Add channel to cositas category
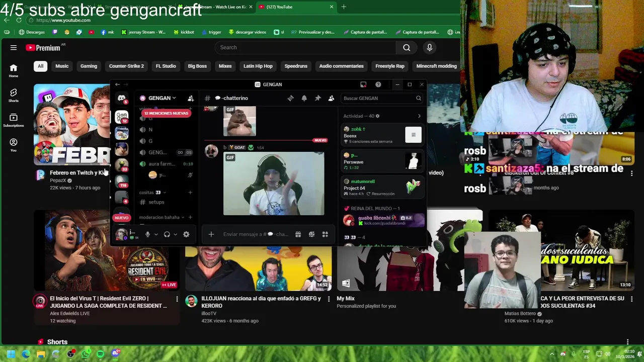Viewport: 644px width, 362px height. 190,192
